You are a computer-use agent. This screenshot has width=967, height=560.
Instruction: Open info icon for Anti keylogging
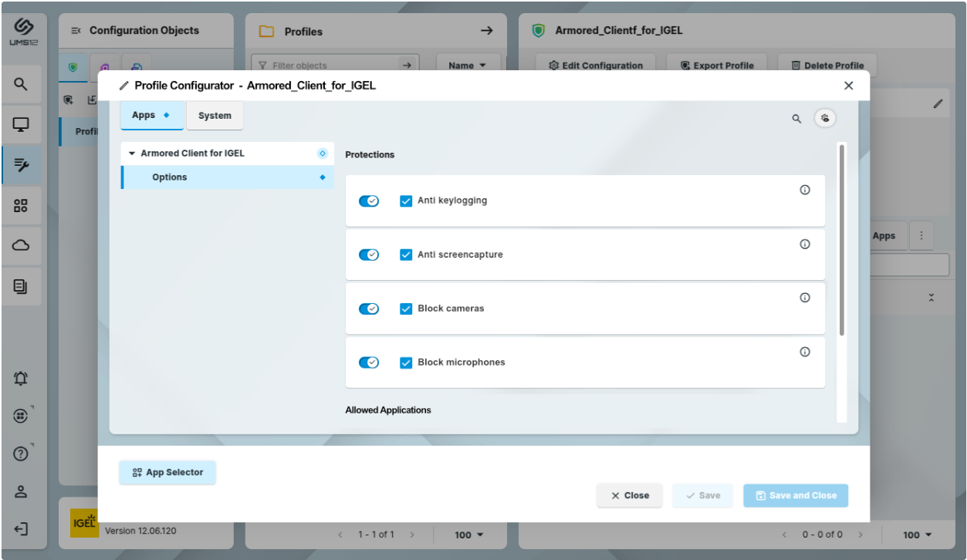click(x=805, y=191)
